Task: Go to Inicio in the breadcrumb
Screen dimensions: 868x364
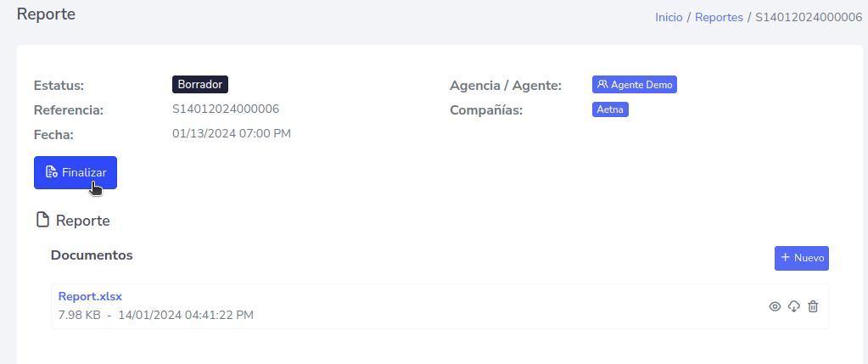Action: (x=669, y=17)
